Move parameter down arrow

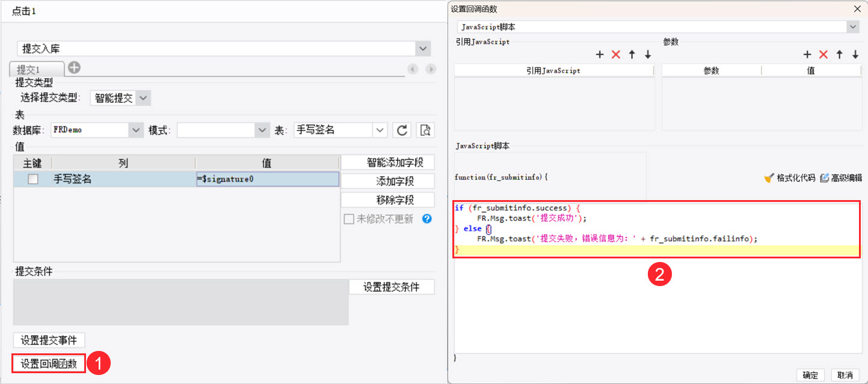(x=855, y=55)
